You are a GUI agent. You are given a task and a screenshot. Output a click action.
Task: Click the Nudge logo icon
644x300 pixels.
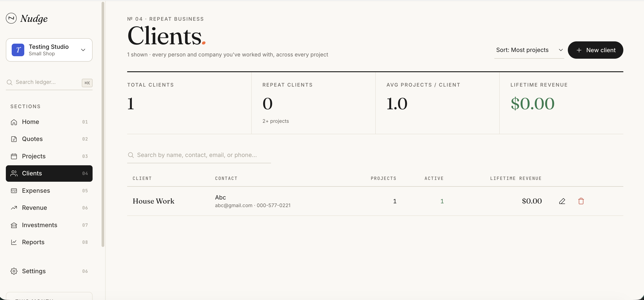pyautogui.click(x=11, y=18)
